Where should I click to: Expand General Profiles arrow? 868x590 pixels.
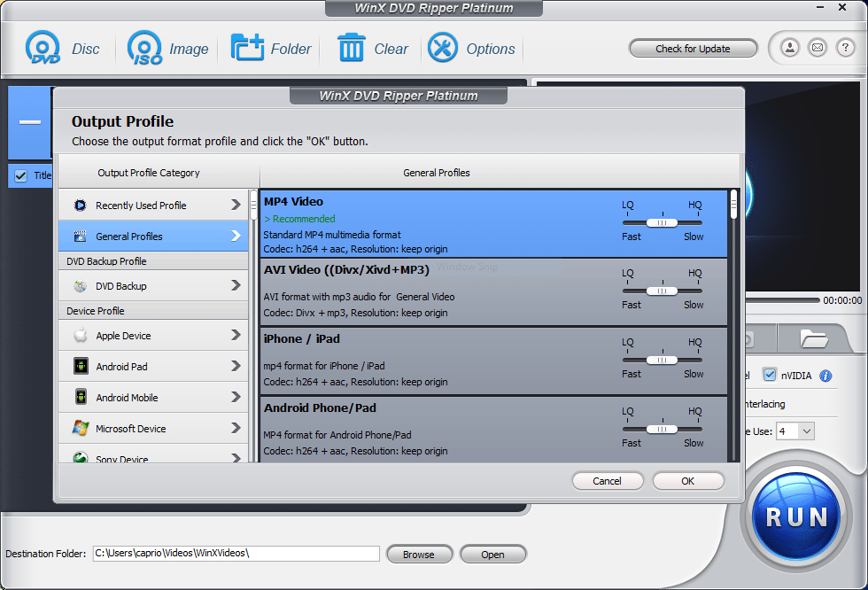point(236,236)
